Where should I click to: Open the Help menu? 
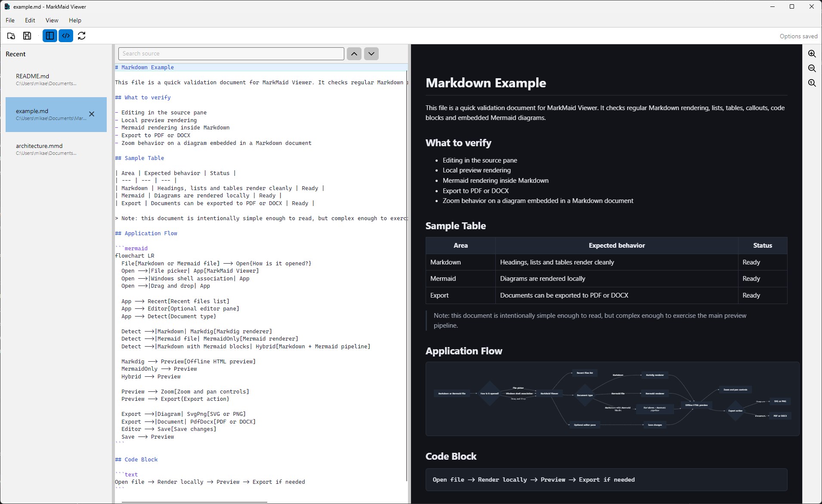(75, 20)
